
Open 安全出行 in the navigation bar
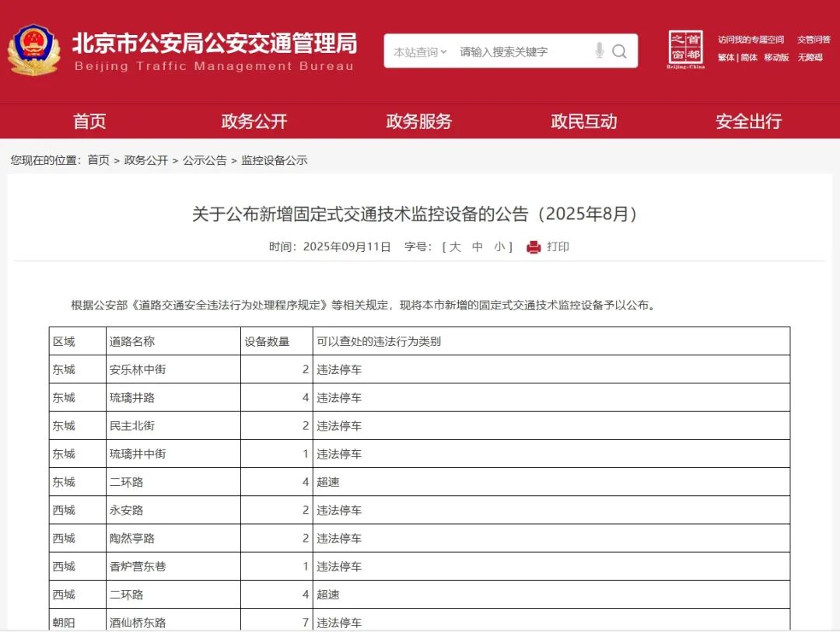(748, 121)
